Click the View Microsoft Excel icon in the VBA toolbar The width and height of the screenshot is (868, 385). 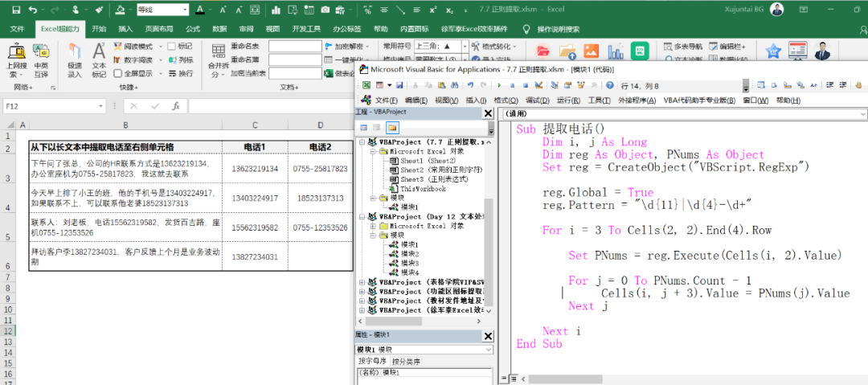pos(366,85)
